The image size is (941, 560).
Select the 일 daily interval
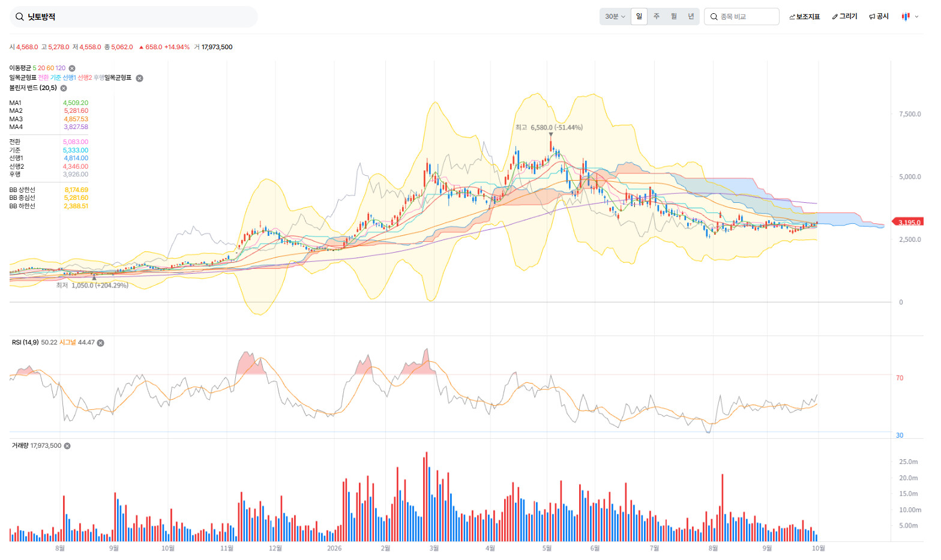click(639, 17)
